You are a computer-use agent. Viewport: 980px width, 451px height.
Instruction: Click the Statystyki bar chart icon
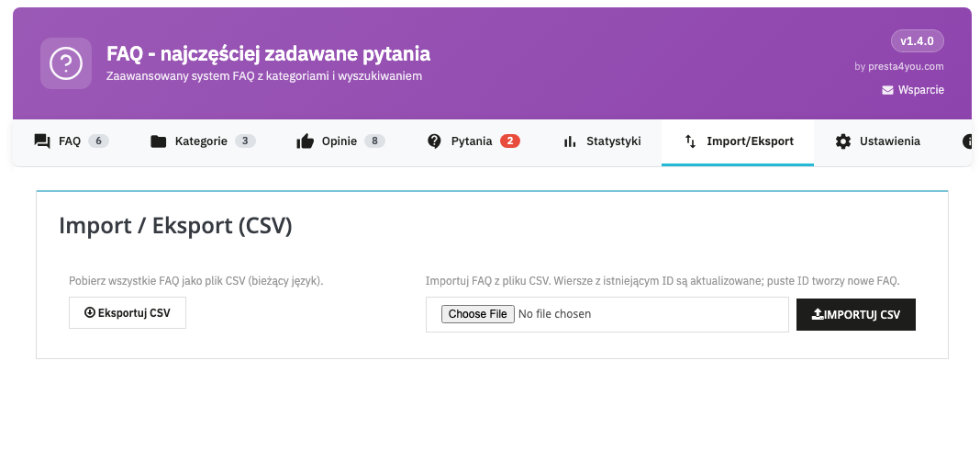coord(570,141)
